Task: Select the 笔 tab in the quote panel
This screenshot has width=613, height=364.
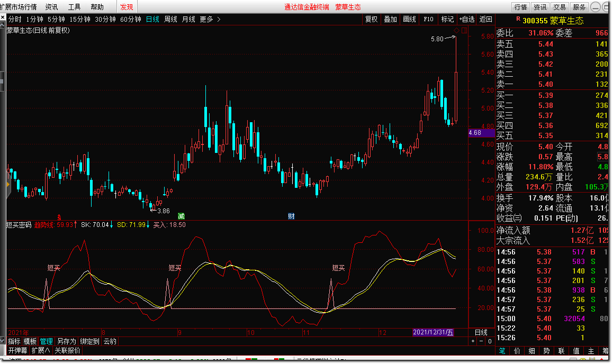Action: (x=502, y=351)
